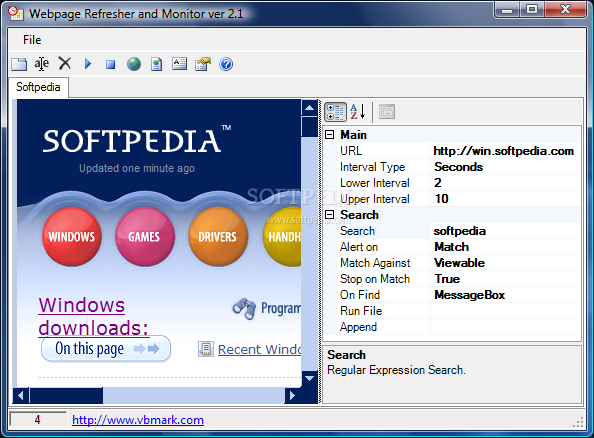Open the Stop on Match True dropdown

coord(505,279)
